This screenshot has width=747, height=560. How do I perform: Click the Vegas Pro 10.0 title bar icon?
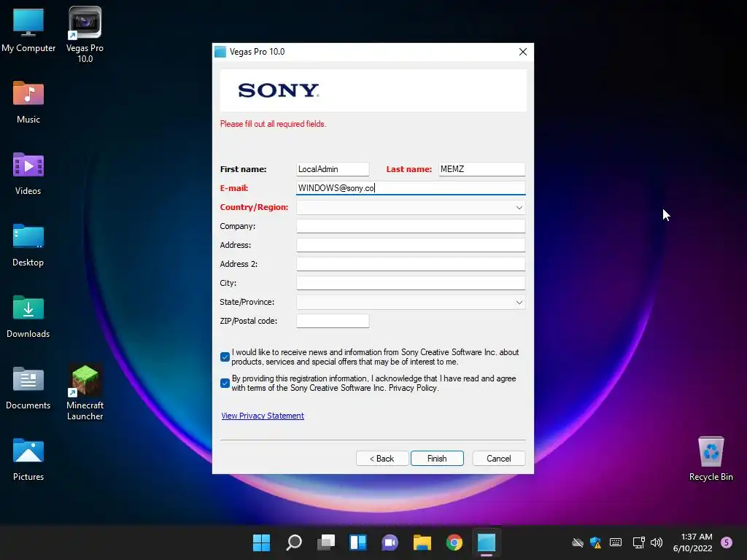point(220,52)
